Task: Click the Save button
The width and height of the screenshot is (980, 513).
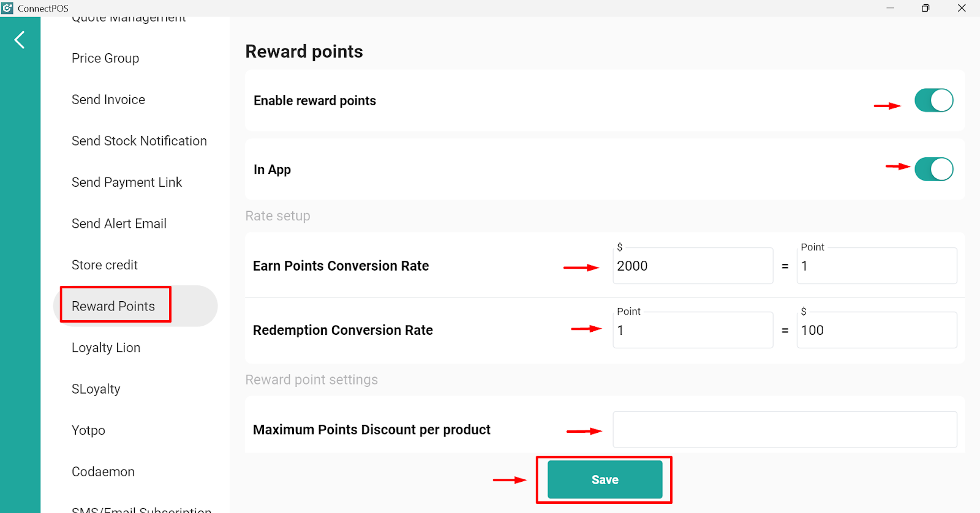Action: click(x=605, y=480)
